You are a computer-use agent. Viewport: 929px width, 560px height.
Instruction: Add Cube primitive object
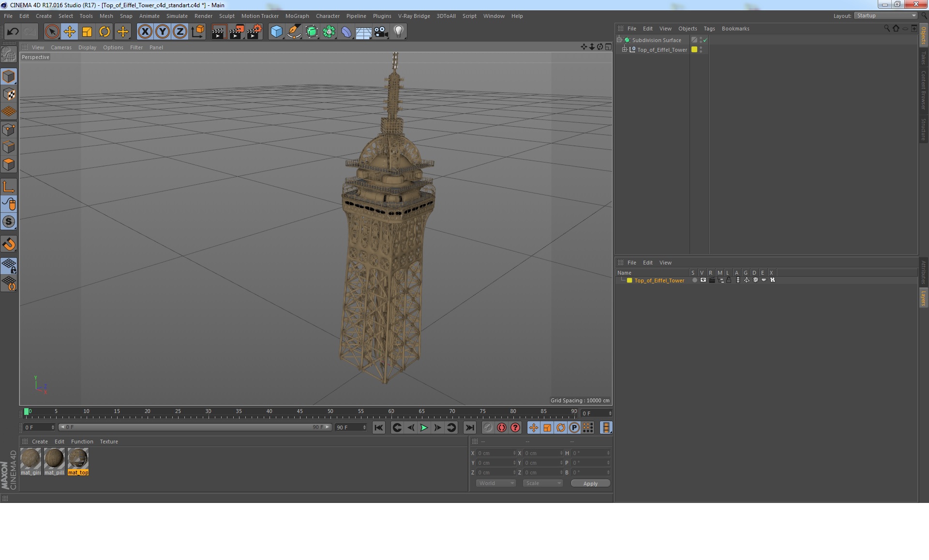(x=276, y=32)
